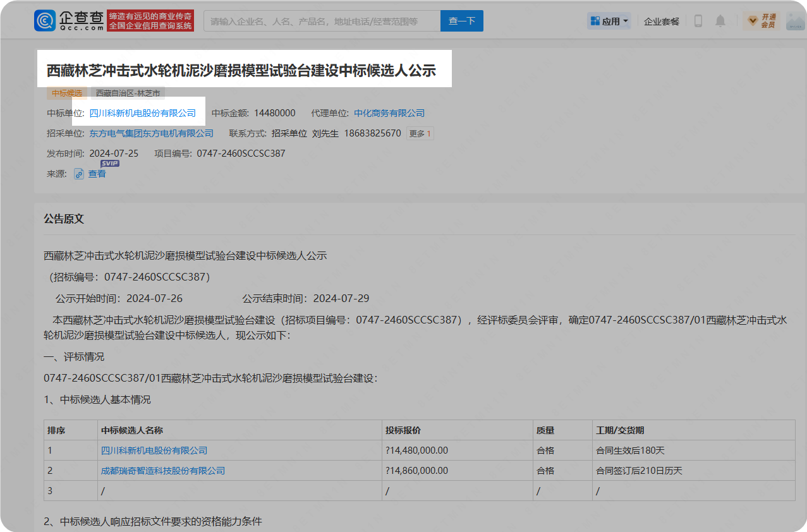Viewport: 807px width, 532px height.
Task: Click 合格 in the 成都瑞奇智造 row
Action: (545, 471)
